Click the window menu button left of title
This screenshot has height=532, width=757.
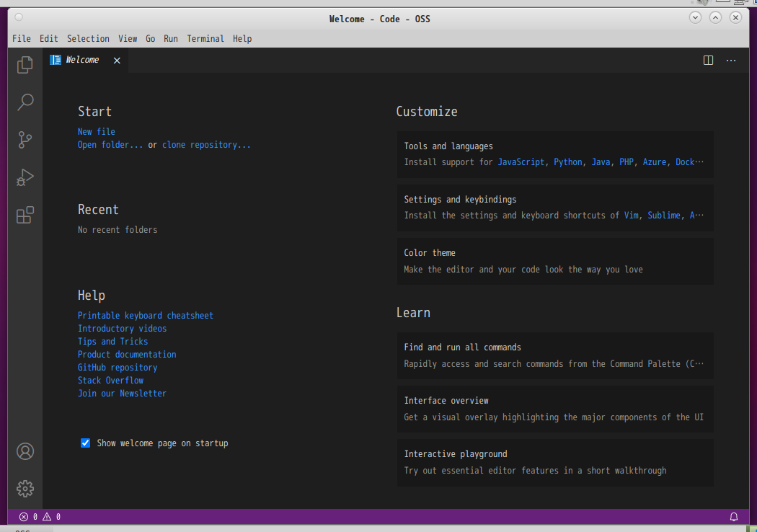click(19, 17)
